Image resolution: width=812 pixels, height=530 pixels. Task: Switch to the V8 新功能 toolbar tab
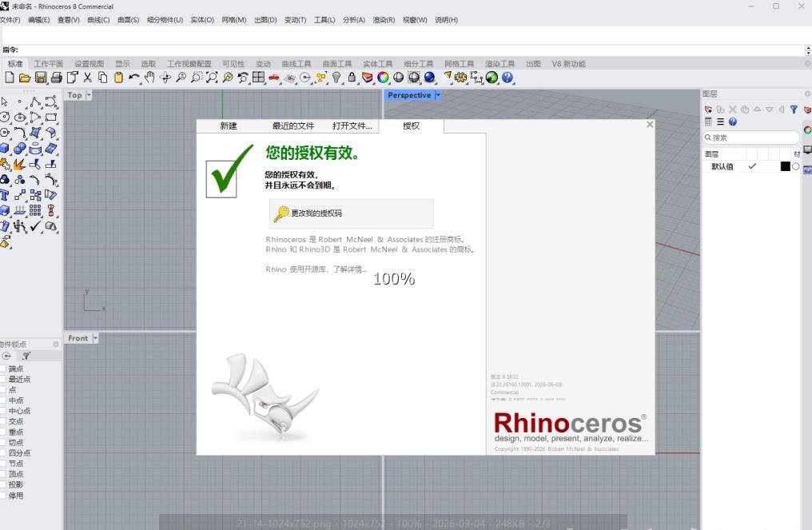click(568, 64)
